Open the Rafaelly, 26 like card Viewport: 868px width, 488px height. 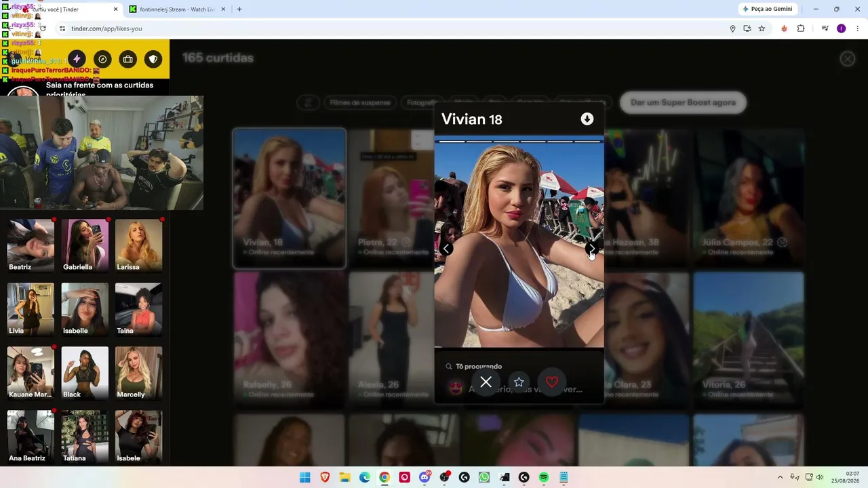point(290,341)
